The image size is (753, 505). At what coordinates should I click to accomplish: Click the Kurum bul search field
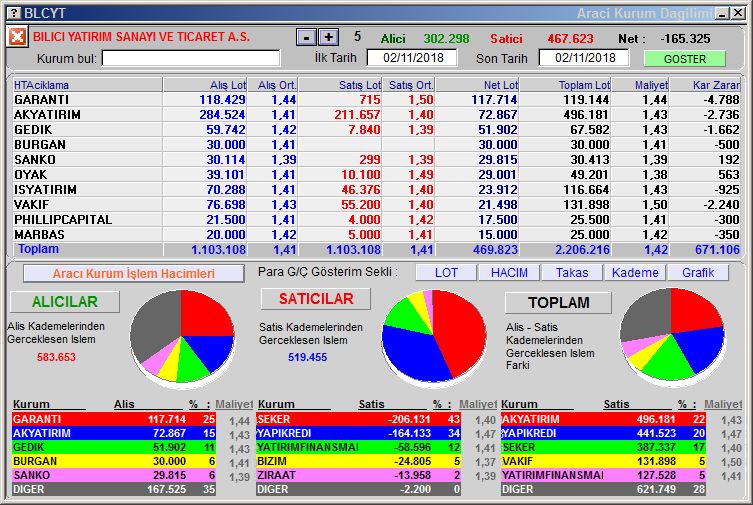191,59
